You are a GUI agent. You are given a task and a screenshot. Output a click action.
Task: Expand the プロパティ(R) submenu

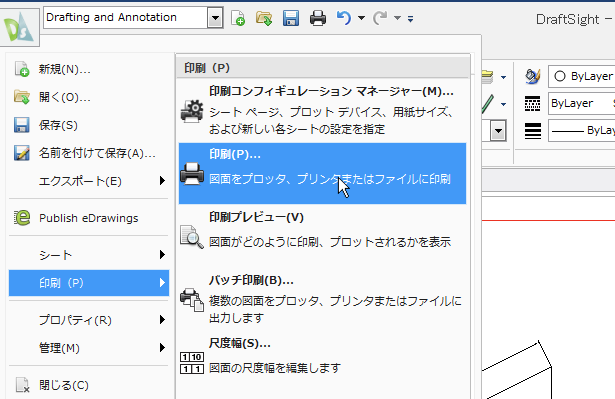[89, 320]
